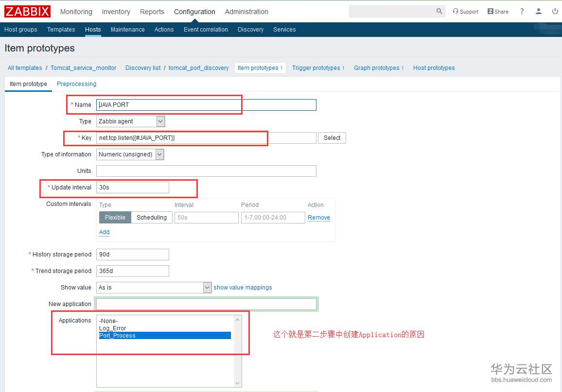The height and width of the screenshot is (392, 562).
Task: Click the Select button next to Key
Action: 332,138
